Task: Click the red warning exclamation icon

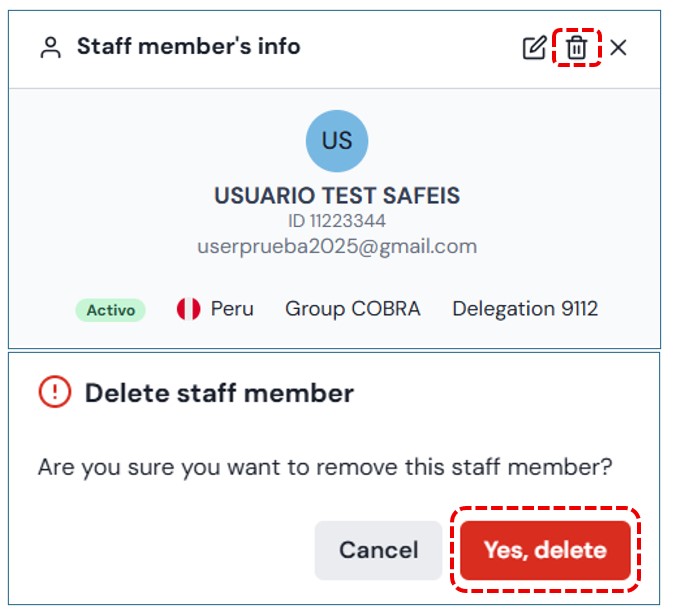Action: [x=55, y=393]
